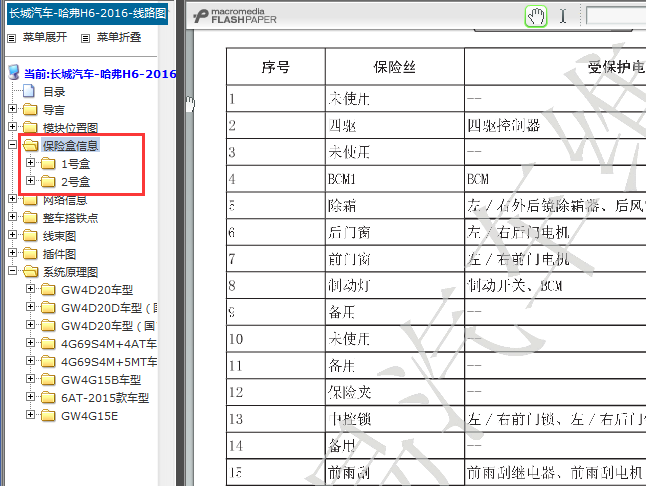Click the computer icon beside 当前:长城汽车
This screenshot has width=646, height=486.
[x=14, y=72]
